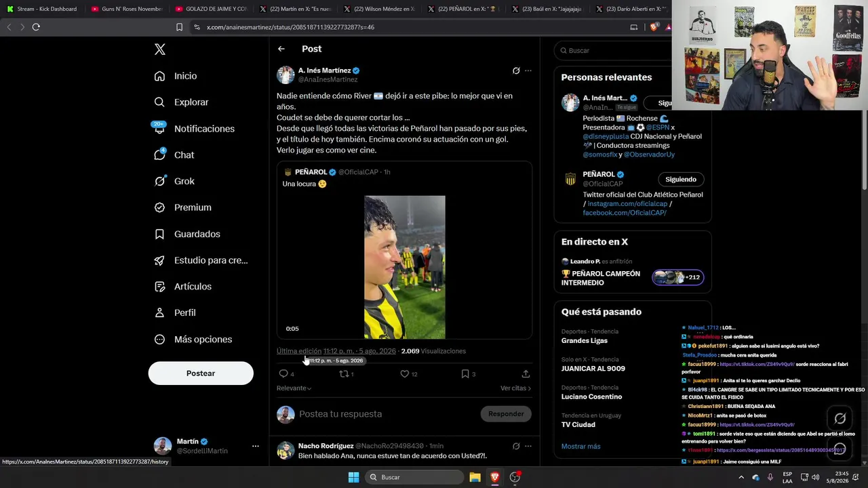Reload the page with the refresh icon
Viewport: 868px width, 488px height.
pos(36,27)
